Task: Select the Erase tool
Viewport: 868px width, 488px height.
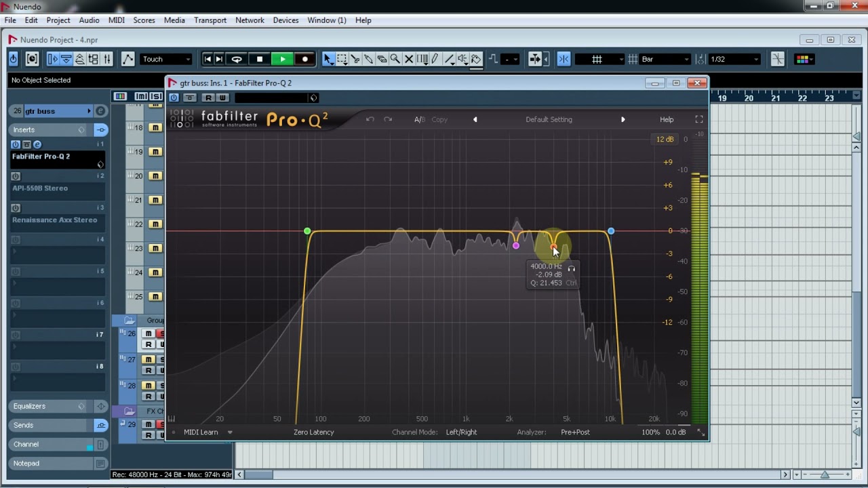Action: pyautogui.click(x=382, y=59)
